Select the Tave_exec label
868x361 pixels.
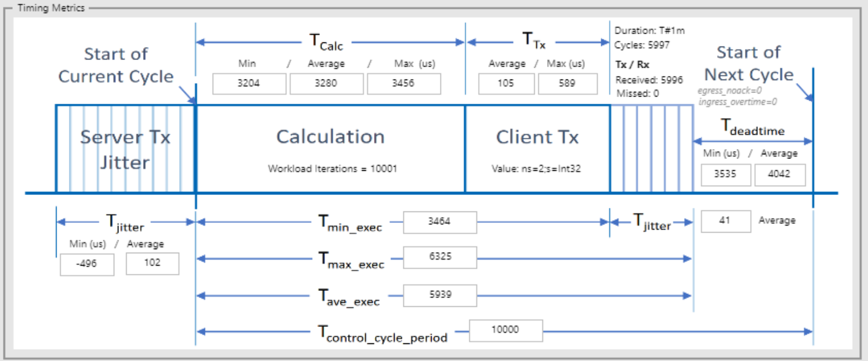point(349,297)
